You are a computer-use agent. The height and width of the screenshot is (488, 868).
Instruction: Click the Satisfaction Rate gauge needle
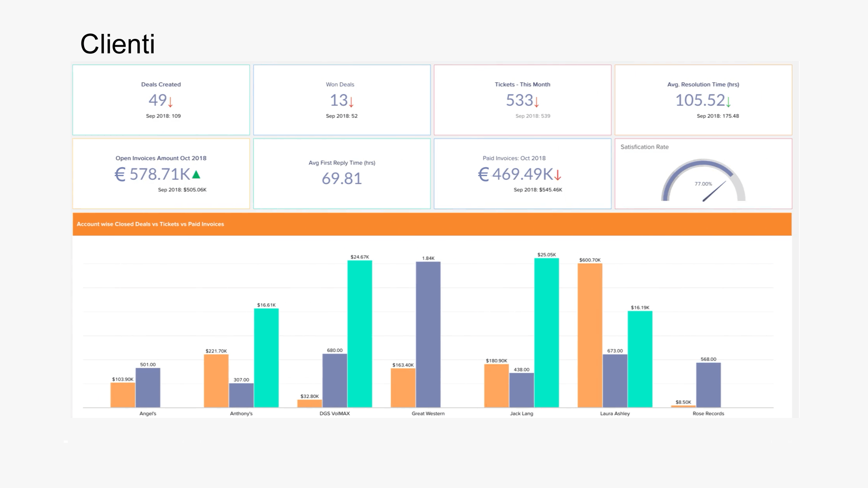point(714,191)
